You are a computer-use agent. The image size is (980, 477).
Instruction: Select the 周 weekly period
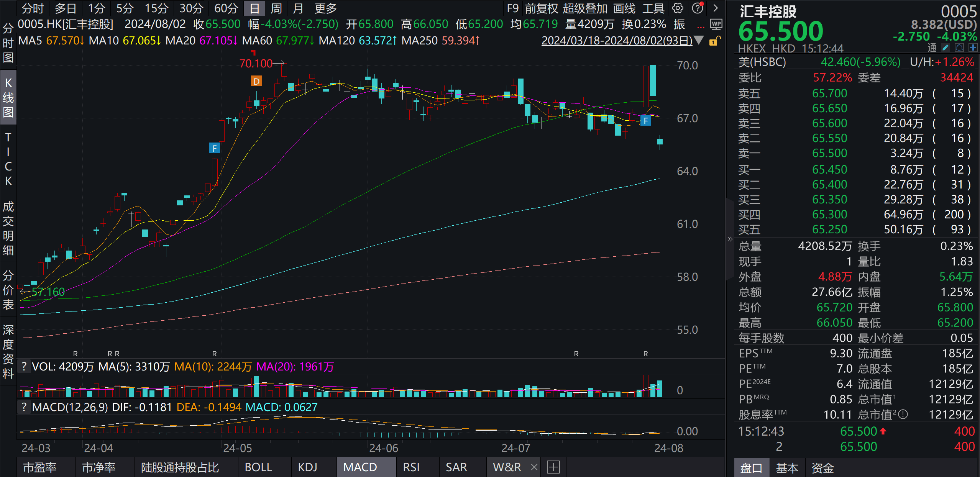[x=276, y=8]
